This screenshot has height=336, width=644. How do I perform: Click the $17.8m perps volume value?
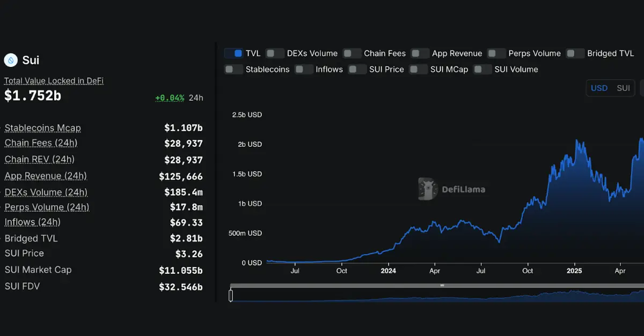click(186, 207)
